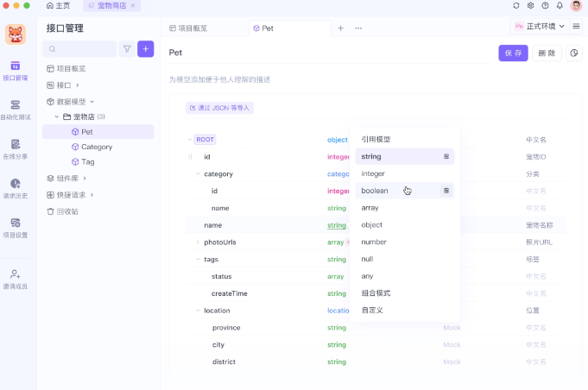Open 接口管理 in the left sidebar
588x390 pixels.
click(16, 70)
